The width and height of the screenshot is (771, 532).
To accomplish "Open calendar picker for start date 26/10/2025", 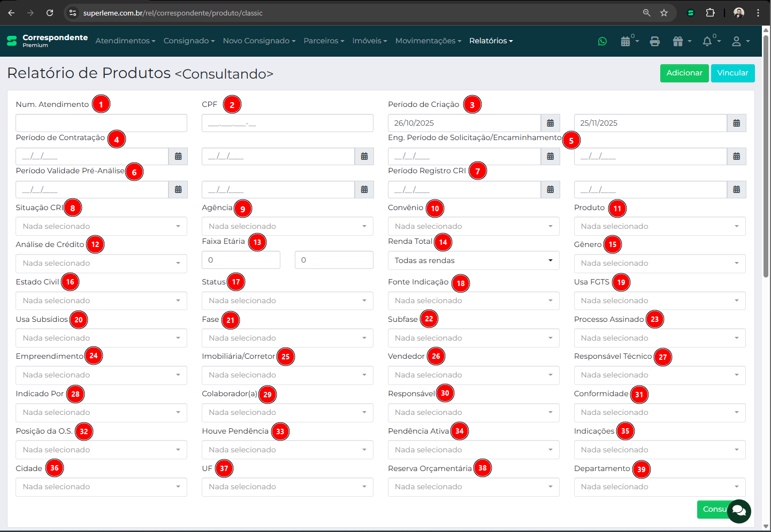I will point(550,123).
